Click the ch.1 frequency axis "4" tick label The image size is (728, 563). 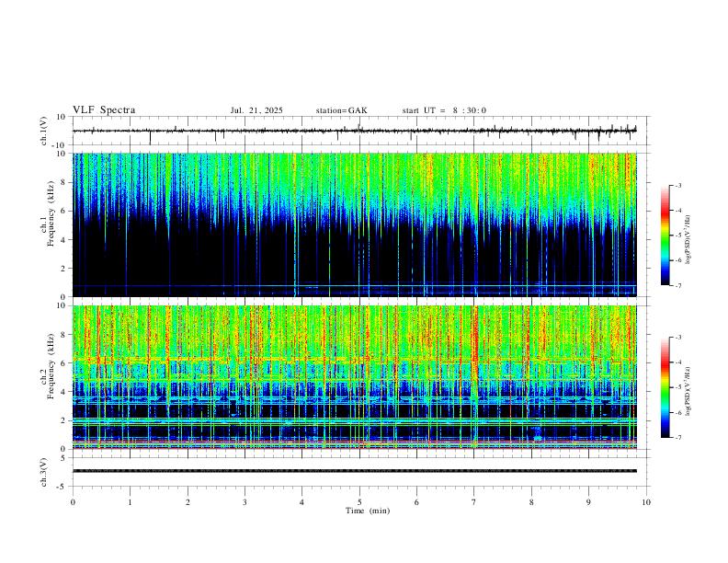[63, 240]
